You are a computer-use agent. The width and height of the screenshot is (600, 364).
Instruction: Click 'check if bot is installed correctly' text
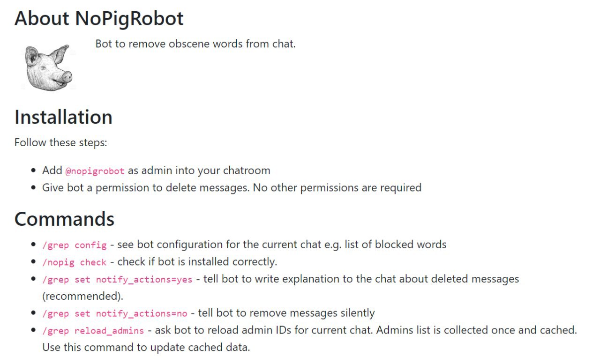tap(197, 261)
